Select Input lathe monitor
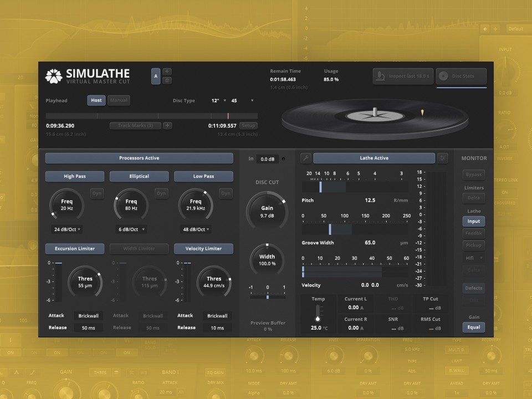The image size is (532, 399). (474, 221)
